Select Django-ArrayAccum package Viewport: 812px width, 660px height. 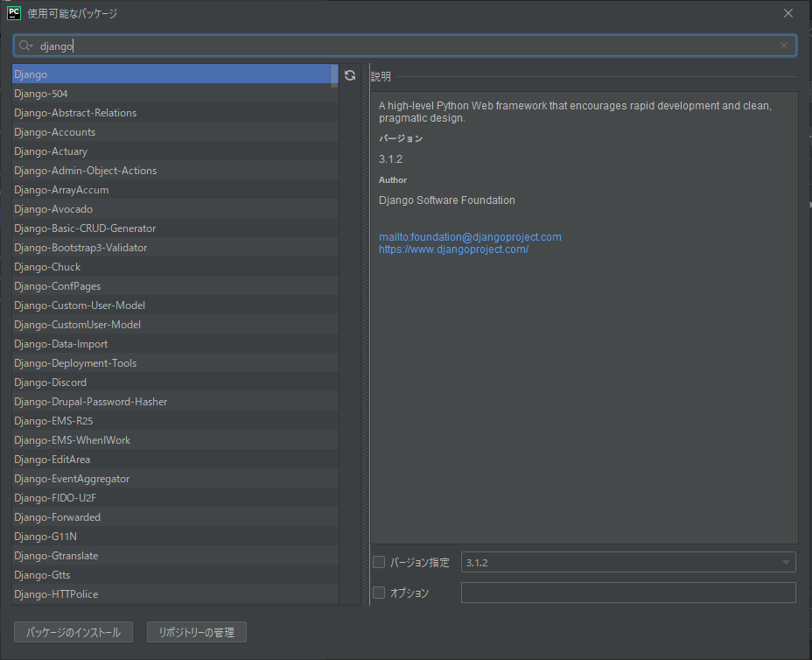point(175,190)
